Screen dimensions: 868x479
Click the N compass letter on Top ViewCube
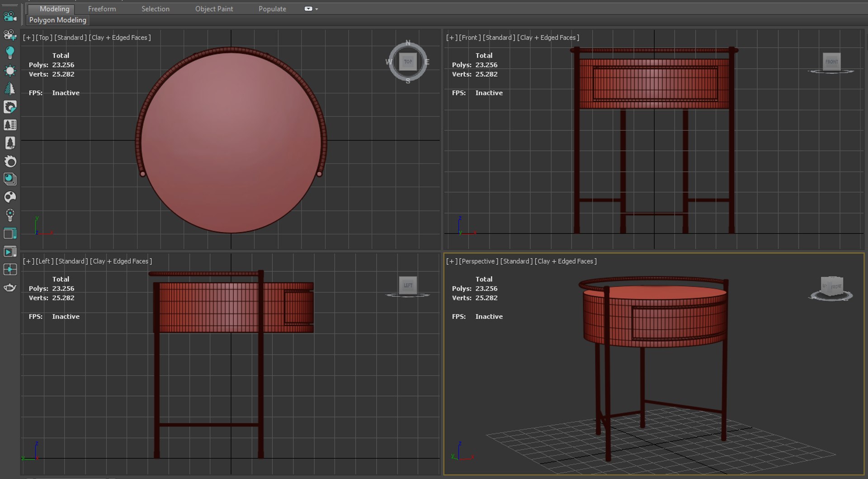tap(408, 43)
